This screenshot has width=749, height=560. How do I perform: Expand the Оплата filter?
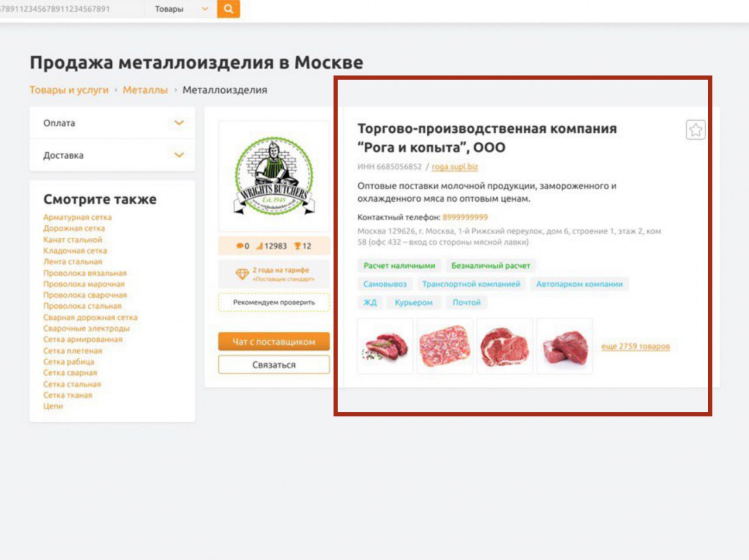click(112, 123)
